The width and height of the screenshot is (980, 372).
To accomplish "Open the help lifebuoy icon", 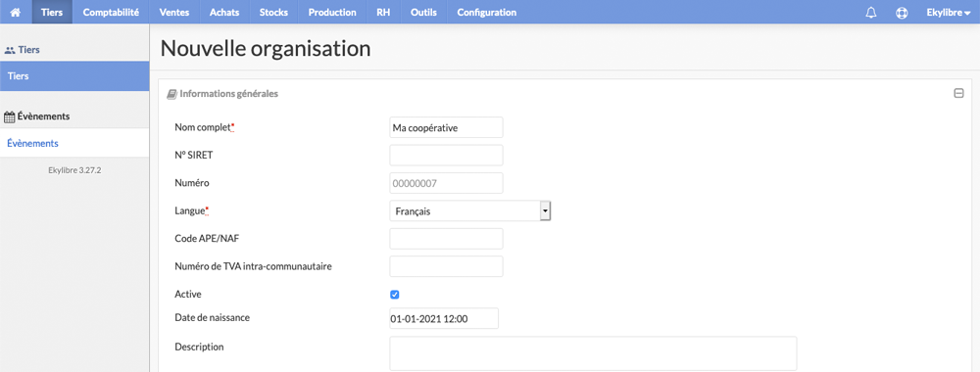I will (902, 13).
